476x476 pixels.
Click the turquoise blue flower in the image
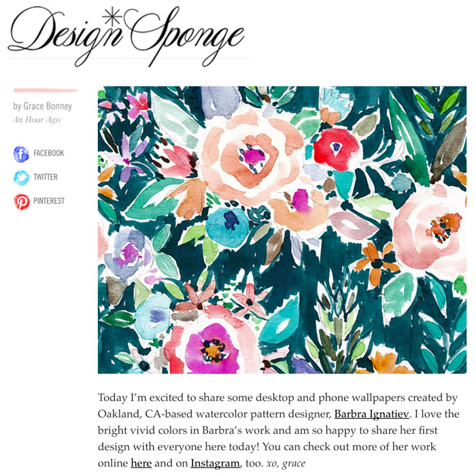tap(228, 223)
